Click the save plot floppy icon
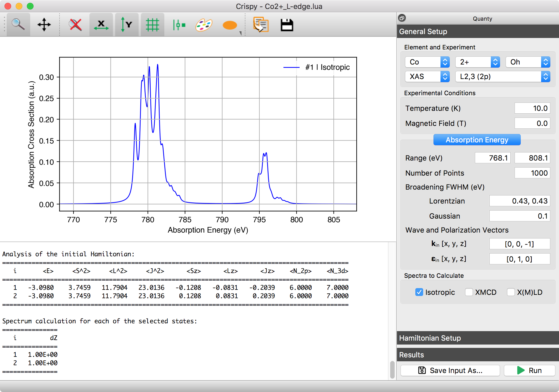The image size is (559, 392). coord(286,25)
